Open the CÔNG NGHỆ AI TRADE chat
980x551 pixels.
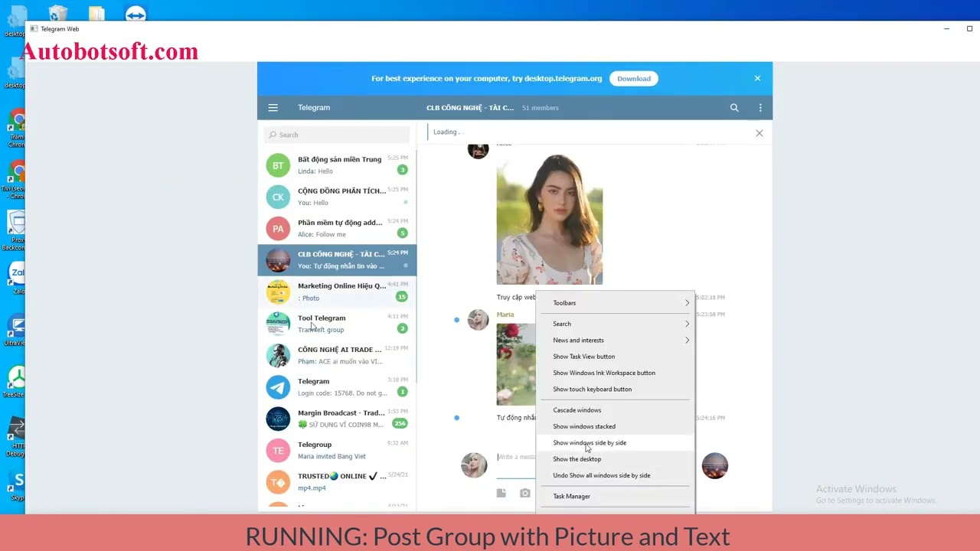(x=337, y=355)
